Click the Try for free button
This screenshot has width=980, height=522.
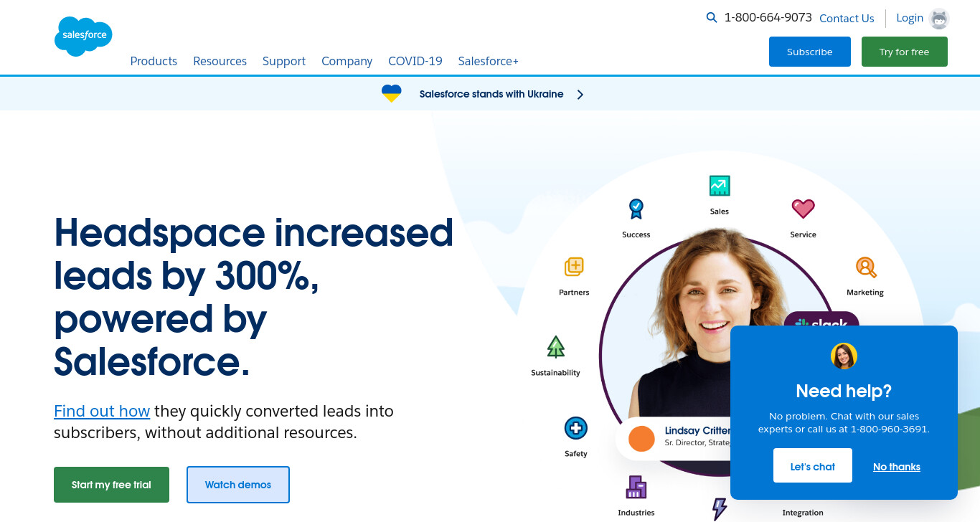click(905, 52)
